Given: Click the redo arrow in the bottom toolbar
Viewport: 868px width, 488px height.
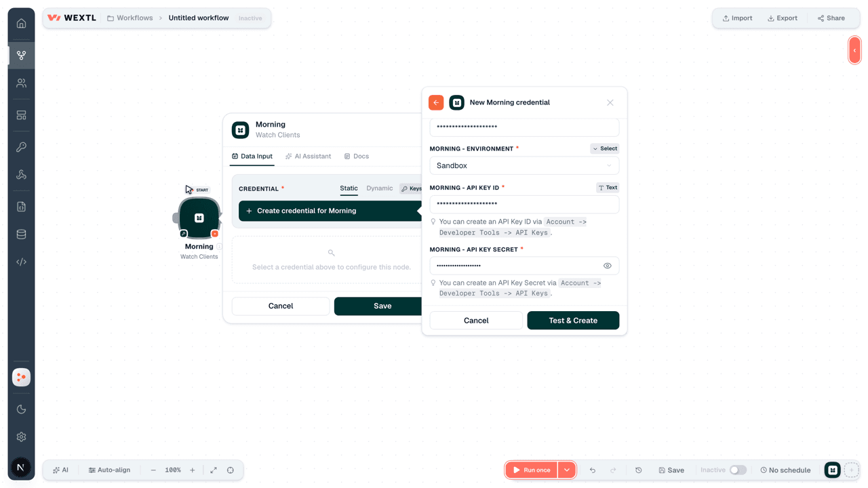Looking at the screenshot, I should pyautogui.click(x=613, y=470).
